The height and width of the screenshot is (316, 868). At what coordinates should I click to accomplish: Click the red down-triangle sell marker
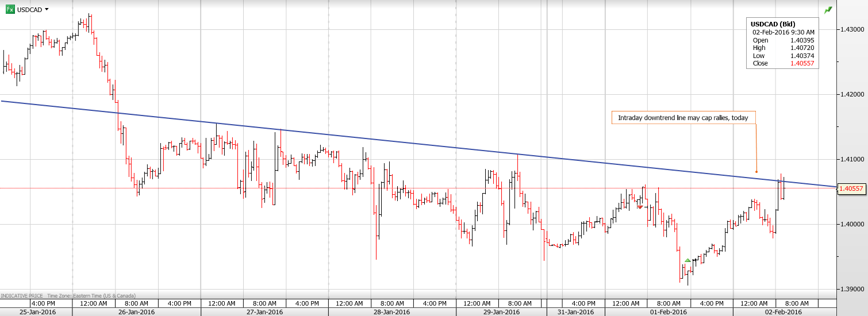tap(640, 207)
